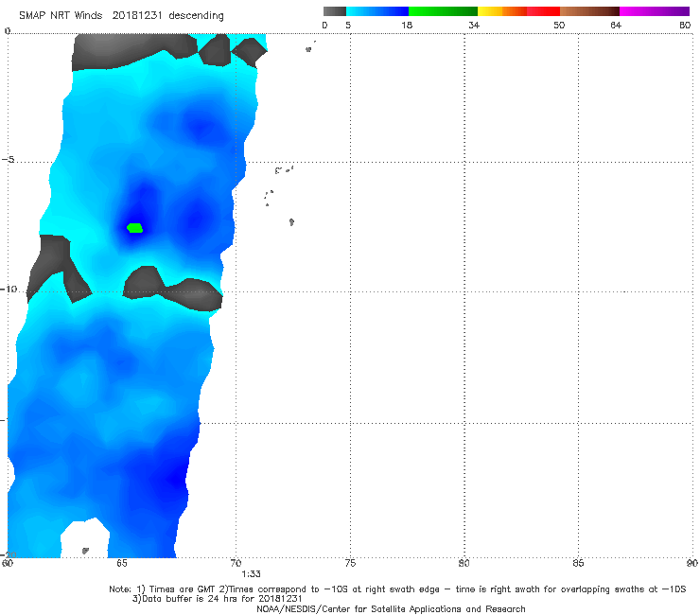The height and width of the screenshot is (615, 700).
Task: Click the "18" label under the color bar
Action: pyautogui.click(x=407, y=25)
